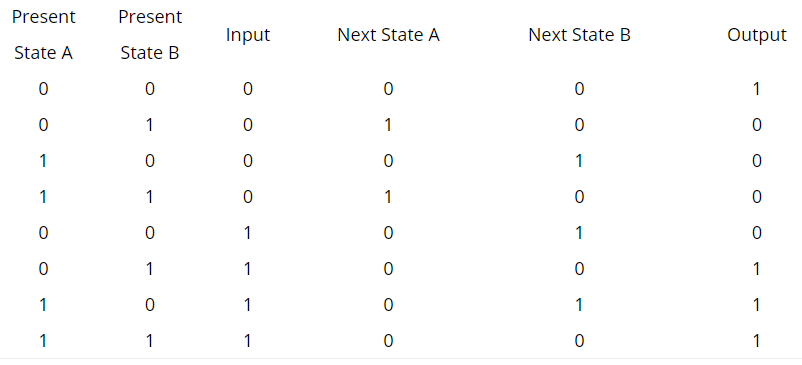Click Present State A value in the fourth row

point(43,197)
